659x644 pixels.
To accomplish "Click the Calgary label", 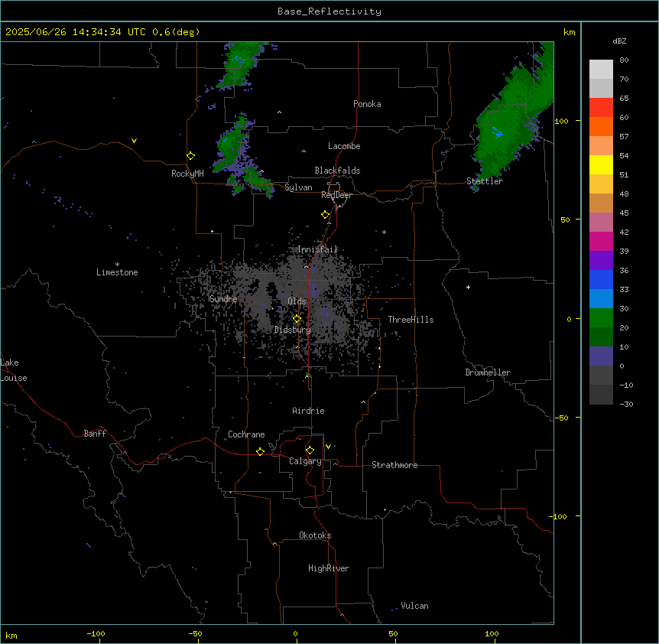I will (x=305, y=461).
